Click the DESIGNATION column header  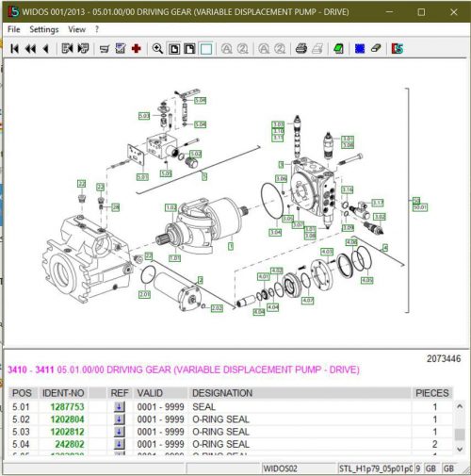coord(300,393)
